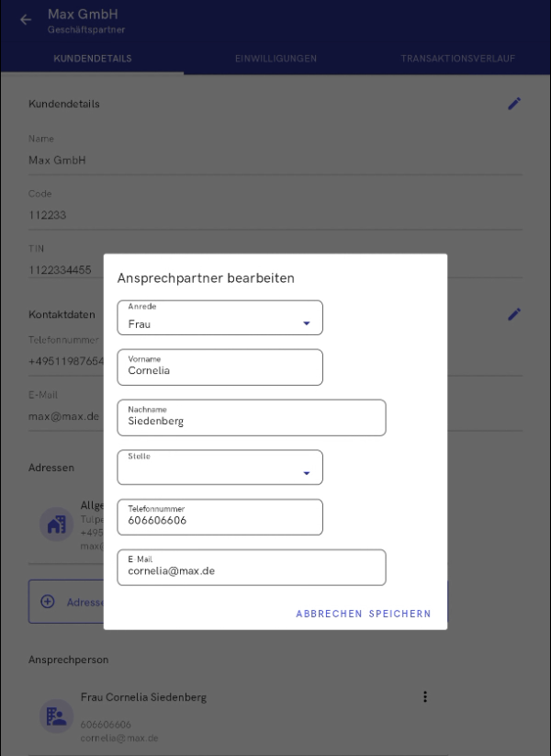551x756 pixels.
Task: Click the address building icon
Action: [x=57, y=525]
